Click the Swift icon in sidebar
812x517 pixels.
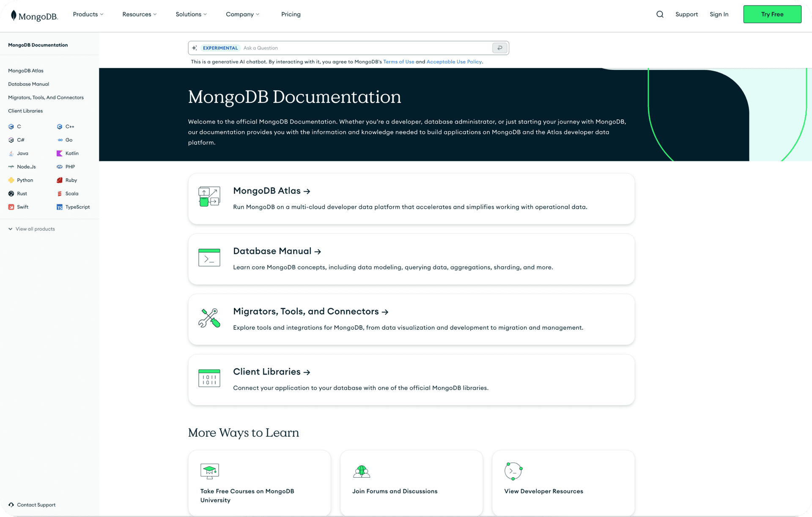tap(11, 207)
